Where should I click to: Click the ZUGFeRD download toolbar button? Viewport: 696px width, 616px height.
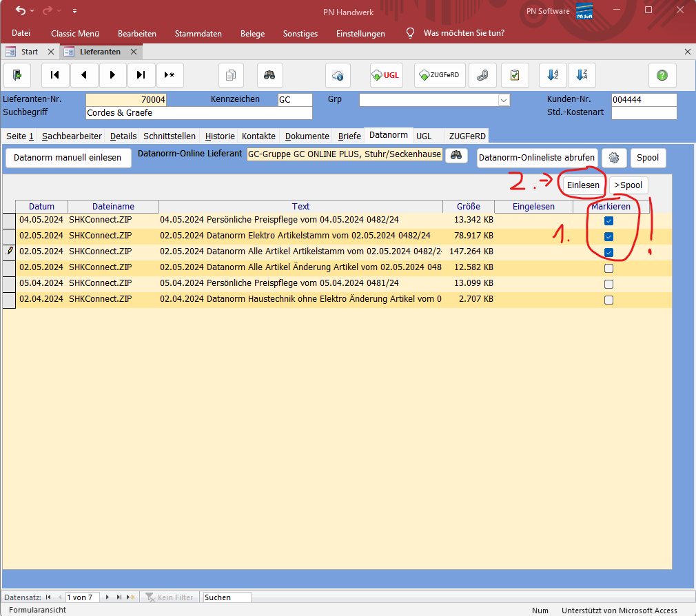click(x=440, y=75)
